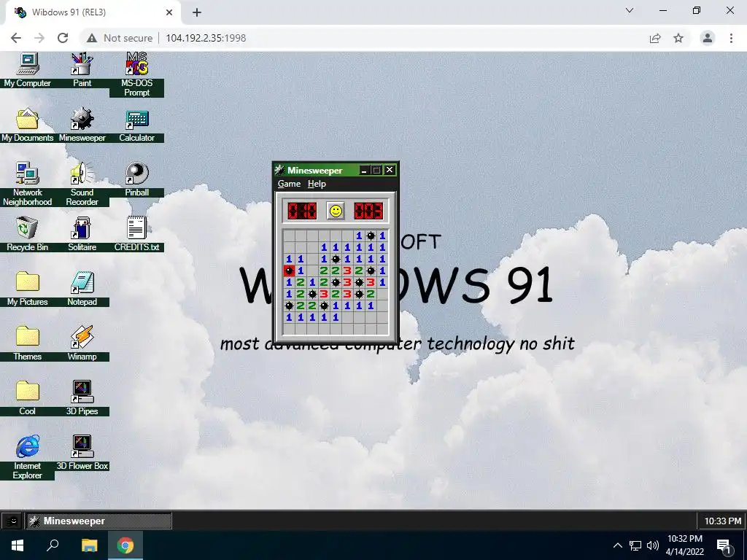747x560 pixels.
Task: Click the inner taskbar clock 10:33 PM
Action: [722, 521]
